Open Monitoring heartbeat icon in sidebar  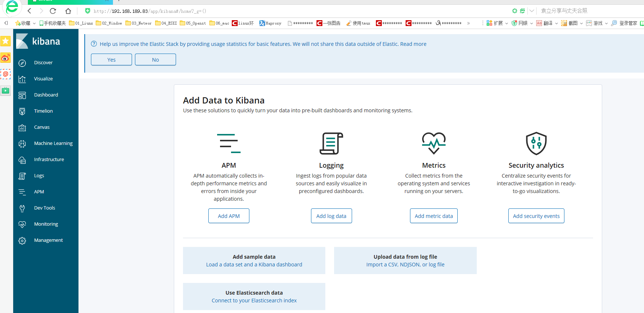click(22, 225)
